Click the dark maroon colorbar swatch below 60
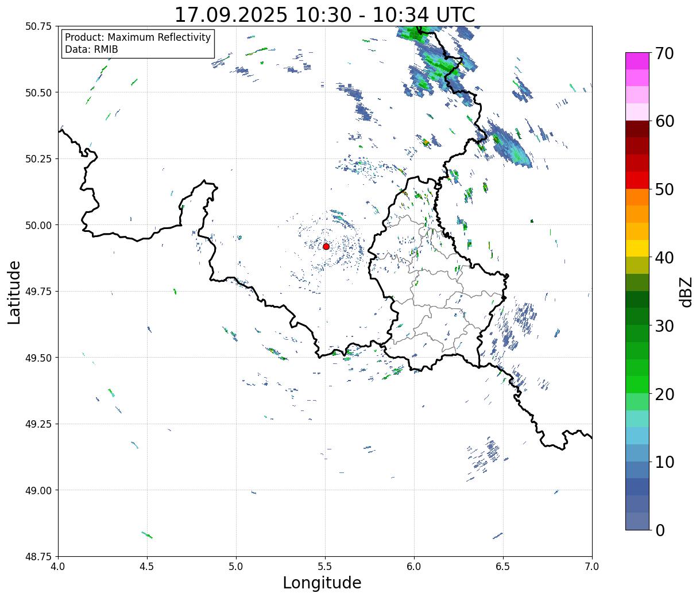The height and width of the screenshot is (597, 700). coord(637,129)
